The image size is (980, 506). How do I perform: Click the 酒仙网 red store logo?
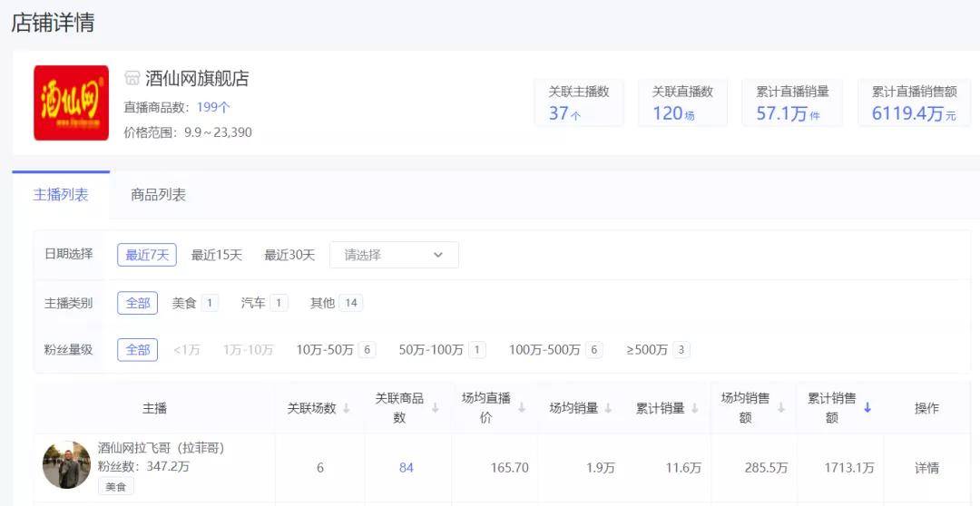coord(72,103)
